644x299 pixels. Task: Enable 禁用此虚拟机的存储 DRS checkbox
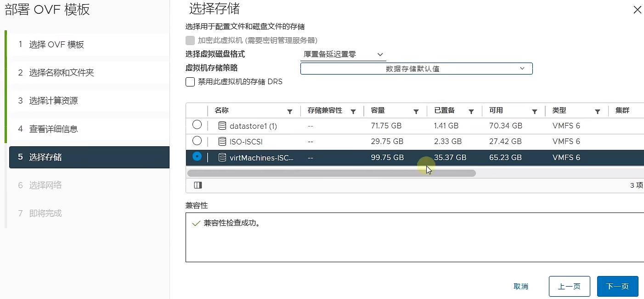190,82
